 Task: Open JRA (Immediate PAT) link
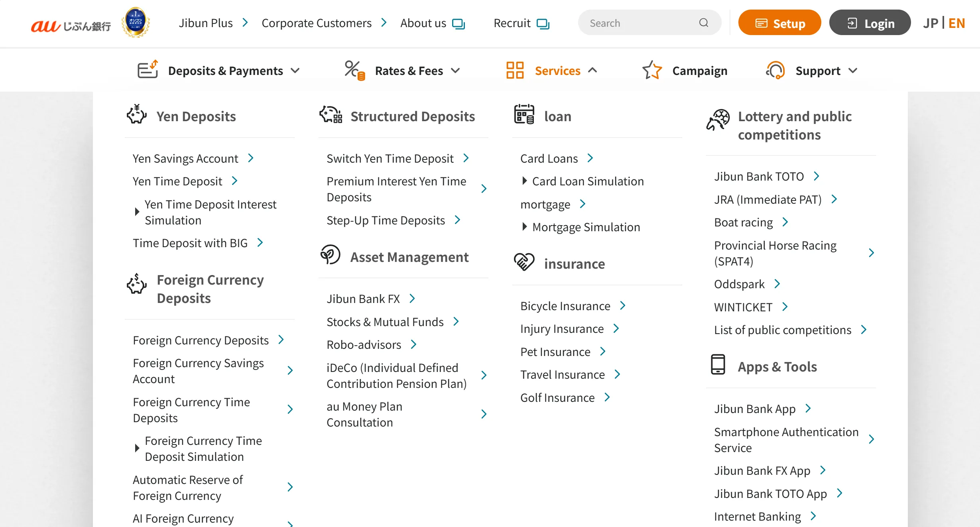768,199
